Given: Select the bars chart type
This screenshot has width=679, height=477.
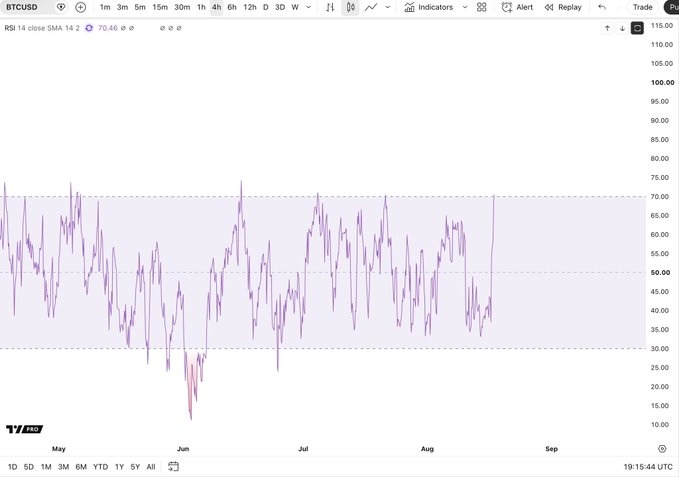Looking at the screenshot, I should pos(330,7).
